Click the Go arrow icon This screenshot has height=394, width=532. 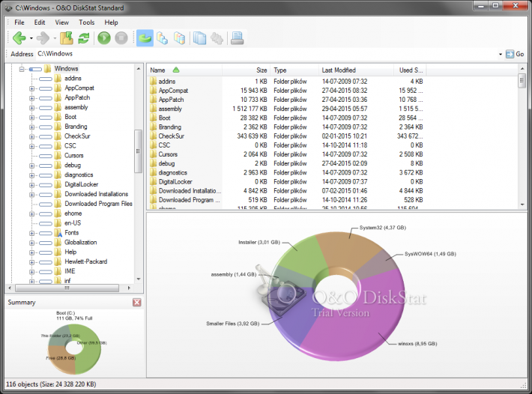(x=510, y=54)
